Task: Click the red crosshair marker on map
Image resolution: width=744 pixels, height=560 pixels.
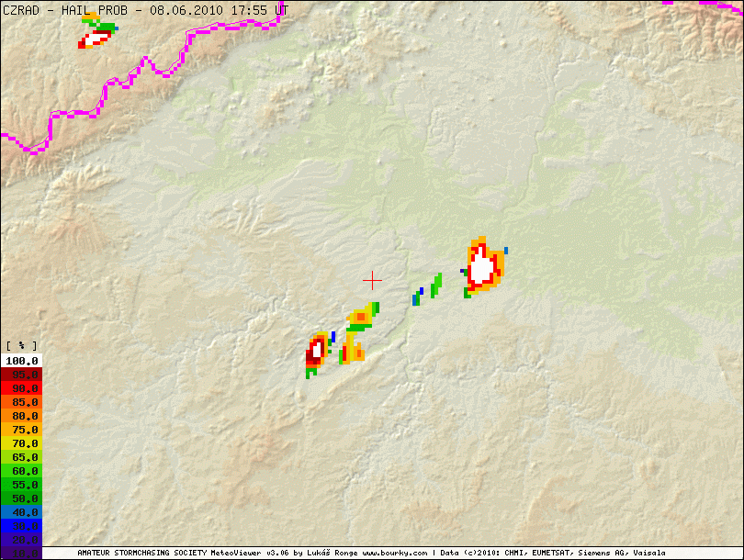Action: (373, 281)
